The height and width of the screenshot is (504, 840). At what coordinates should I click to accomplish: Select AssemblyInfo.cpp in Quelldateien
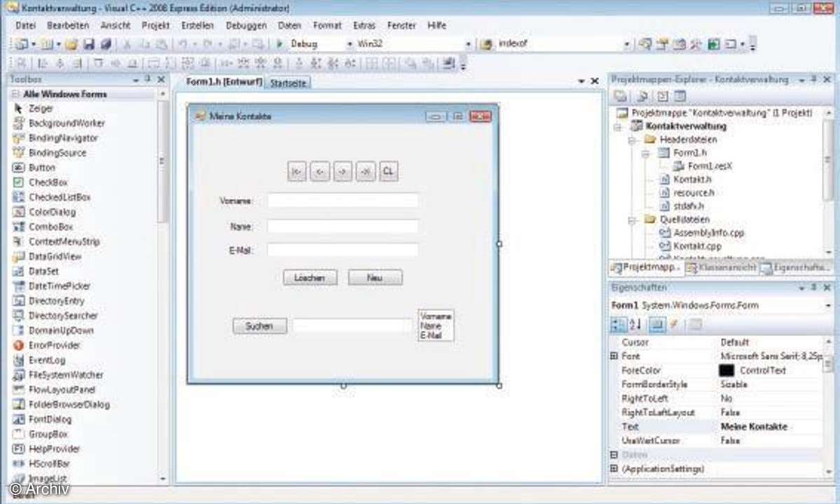tap(709, 232)
